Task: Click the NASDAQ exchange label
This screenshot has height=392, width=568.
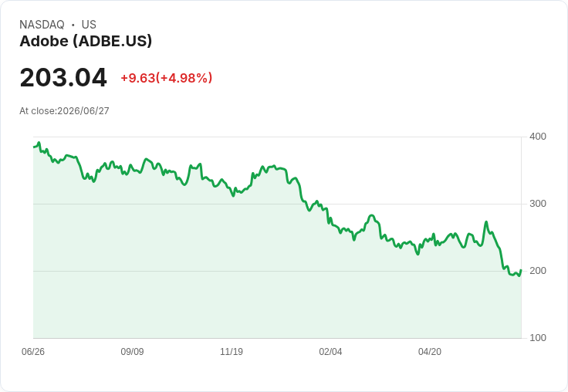Action: click(x=42, y=24)
